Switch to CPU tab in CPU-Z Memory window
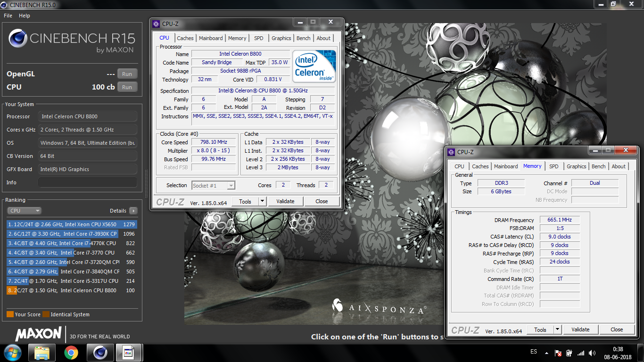 pyautogui.click(x=459, y=166)
